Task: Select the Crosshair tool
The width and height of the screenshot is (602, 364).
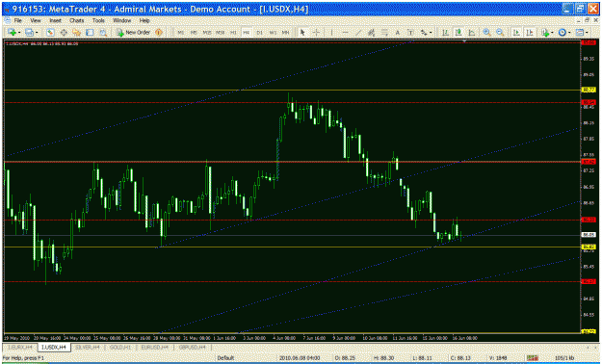Action: 316,33
